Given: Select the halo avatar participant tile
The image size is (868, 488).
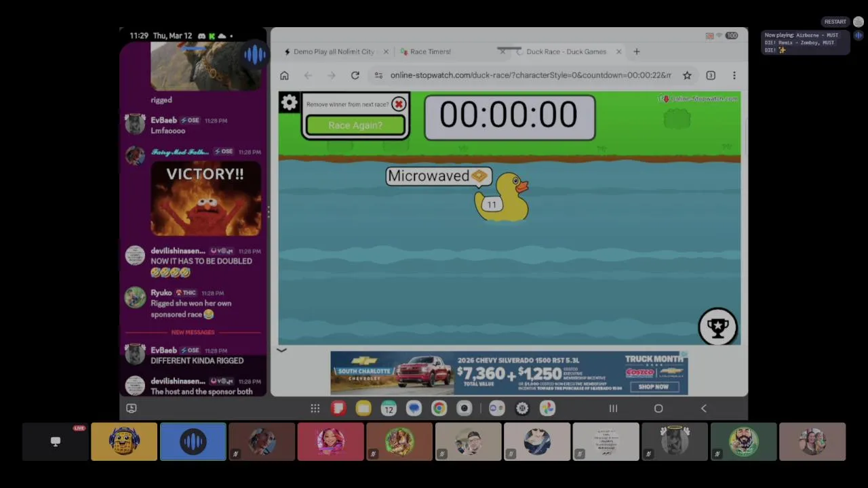Looking at the screenshot, I should click(x=675, y=442).
